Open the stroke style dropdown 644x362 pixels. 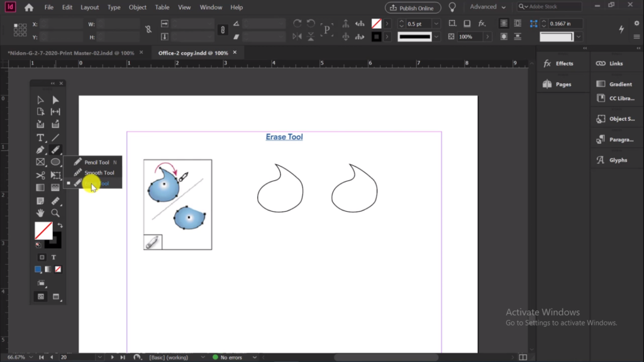point(436,37)
